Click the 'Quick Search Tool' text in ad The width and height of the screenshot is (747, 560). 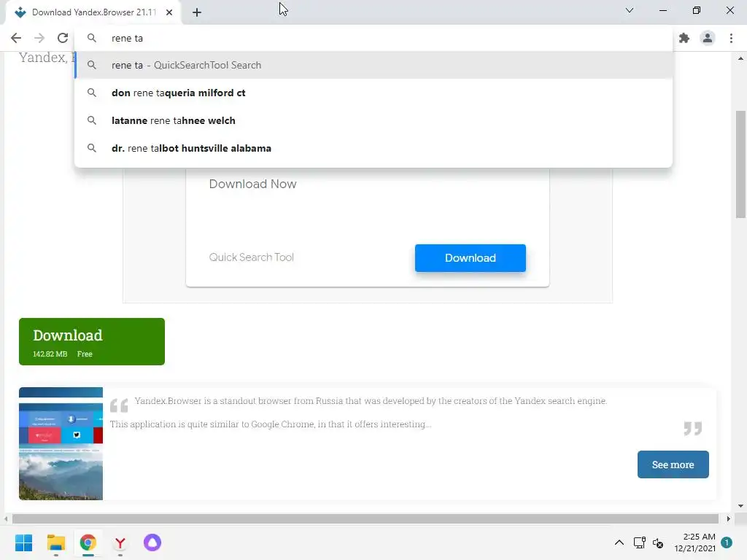[252, 257]
